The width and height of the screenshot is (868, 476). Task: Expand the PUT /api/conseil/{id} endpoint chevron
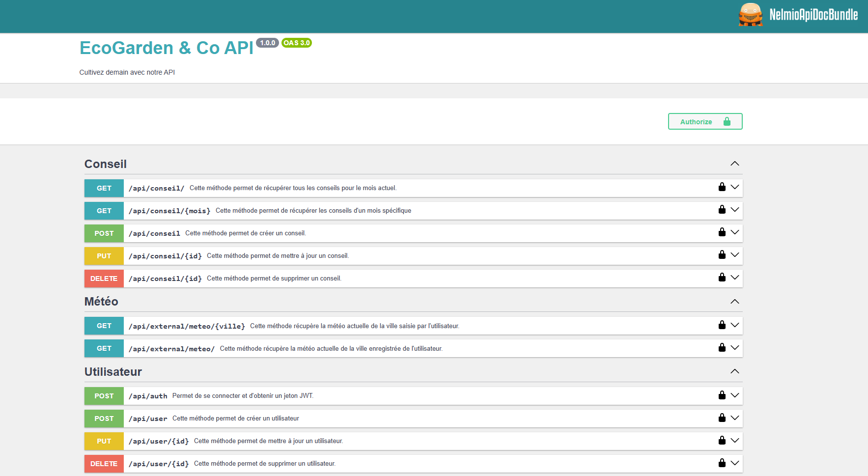tap(734, 255)
